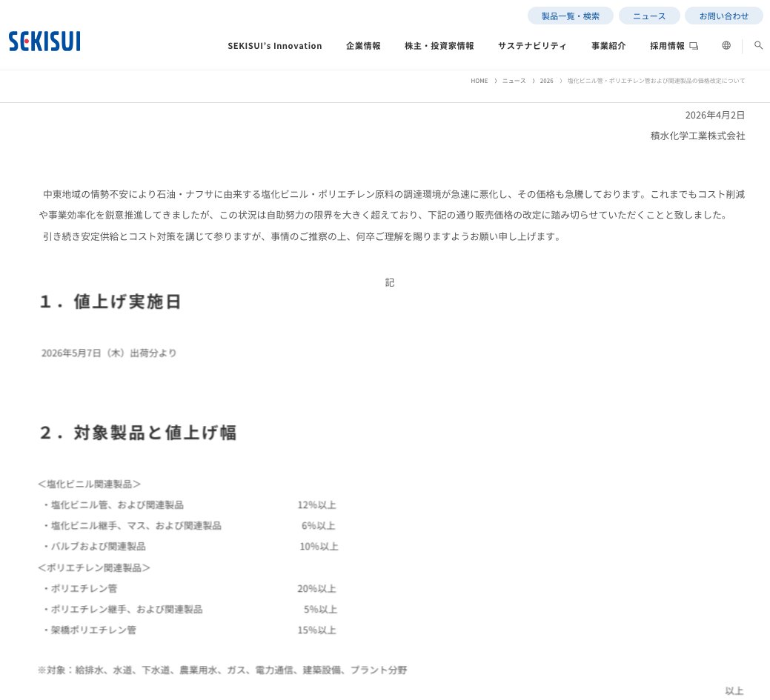Click text 2026年5月7日（木）出荷分より

109,353
